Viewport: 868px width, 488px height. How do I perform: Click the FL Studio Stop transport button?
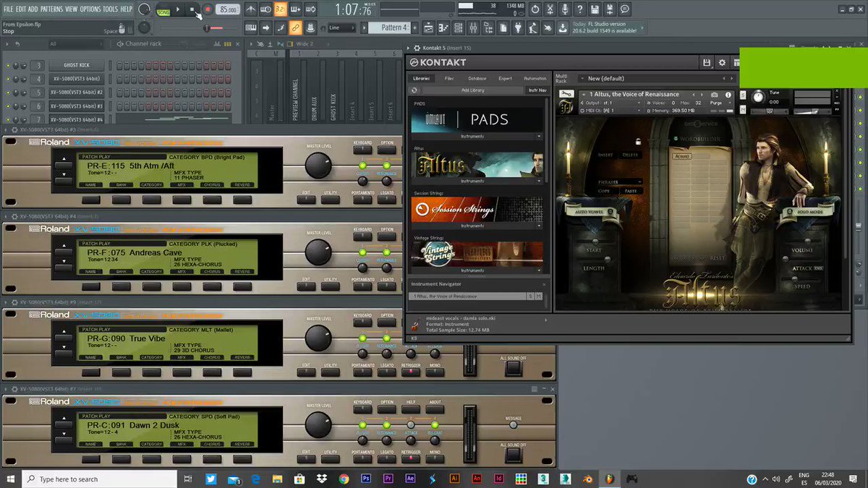[x=193, y=9]
